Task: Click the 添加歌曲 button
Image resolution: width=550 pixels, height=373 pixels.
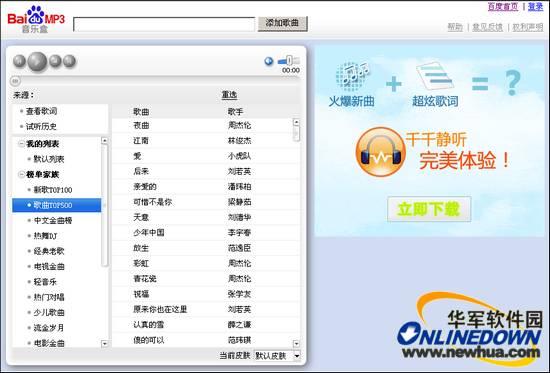Action: point(282,23)
